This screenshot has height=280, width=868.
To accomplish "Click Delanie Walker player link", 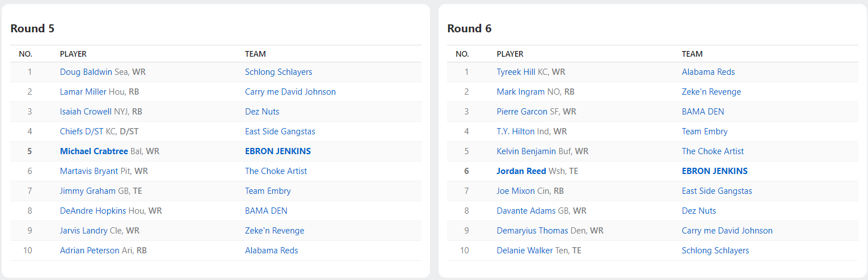I will [x=525, y=251].
